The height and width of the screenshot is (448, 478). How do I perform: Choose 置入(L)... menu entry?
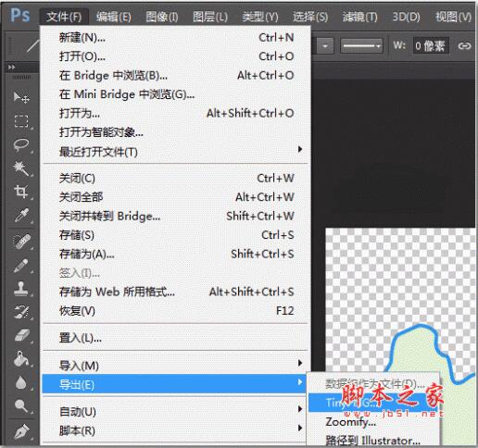176,338
